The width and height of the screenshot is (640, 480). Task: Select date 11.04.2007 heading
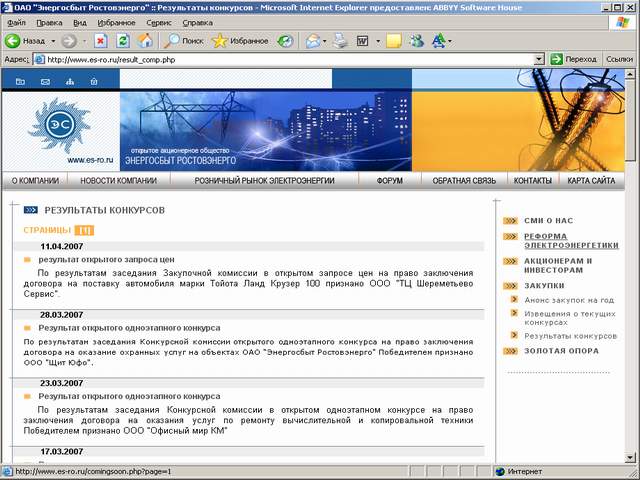tap(62, 247)
